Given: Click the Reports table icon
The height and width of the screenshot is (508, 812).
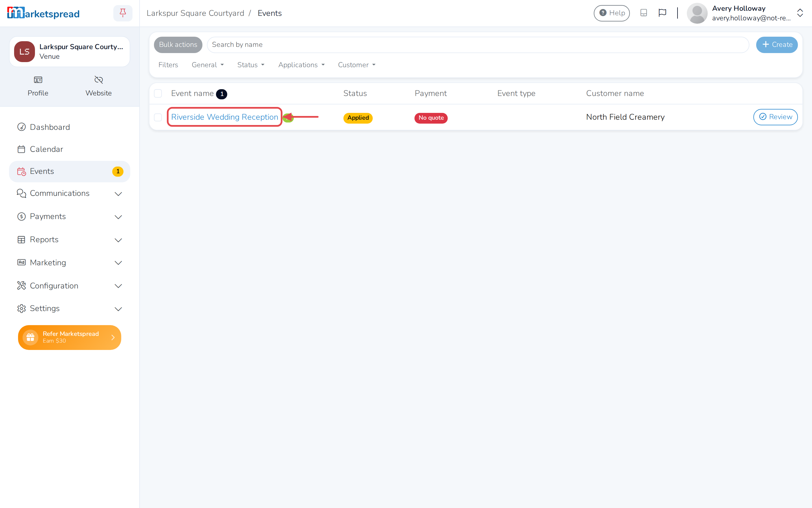Looking at the screenshot, I should tap(21, 240).
